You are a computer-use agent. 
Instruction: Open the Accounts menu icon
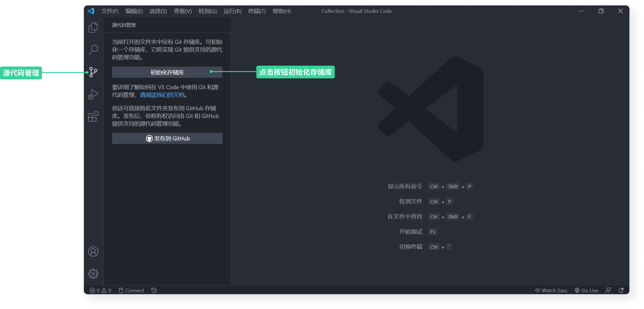tap(93, 252)
